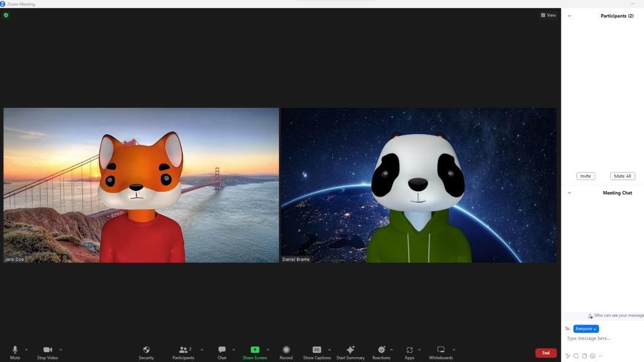
Task: Start recording with the Record icon
Action: click(286, 350)
